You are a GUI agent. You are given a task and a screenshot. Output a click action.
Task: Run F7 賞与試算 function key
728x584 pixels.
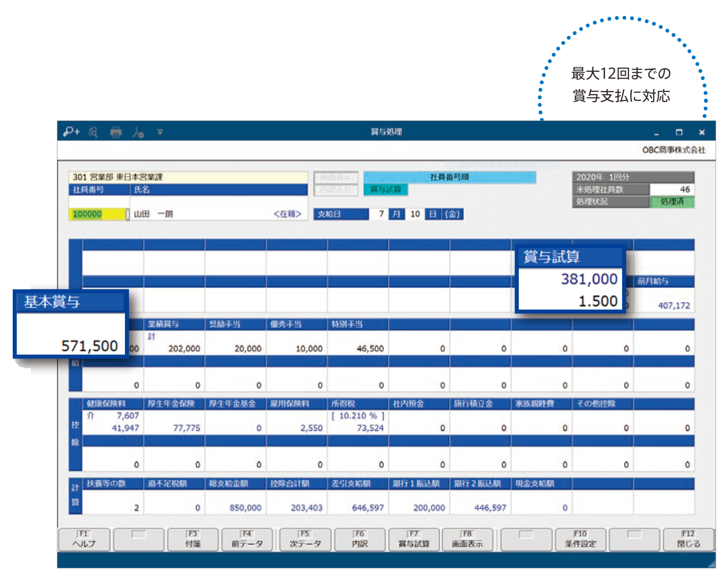coord(414,539)
